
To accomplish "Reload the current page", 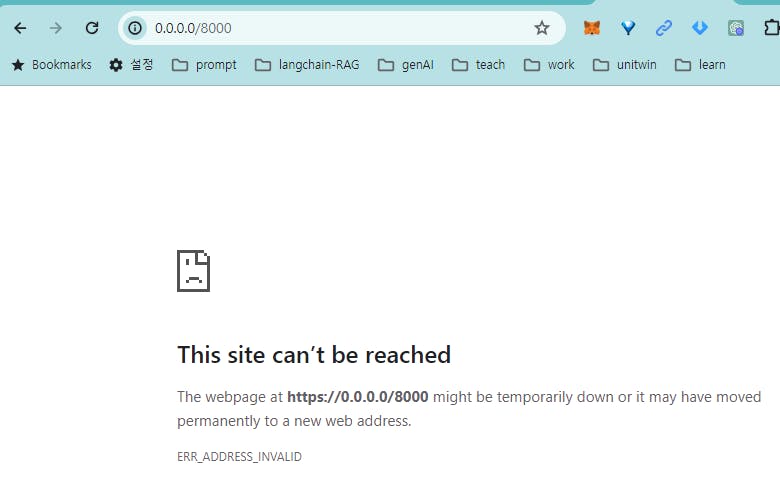I will pyautogui.click(x=92, y=28).
